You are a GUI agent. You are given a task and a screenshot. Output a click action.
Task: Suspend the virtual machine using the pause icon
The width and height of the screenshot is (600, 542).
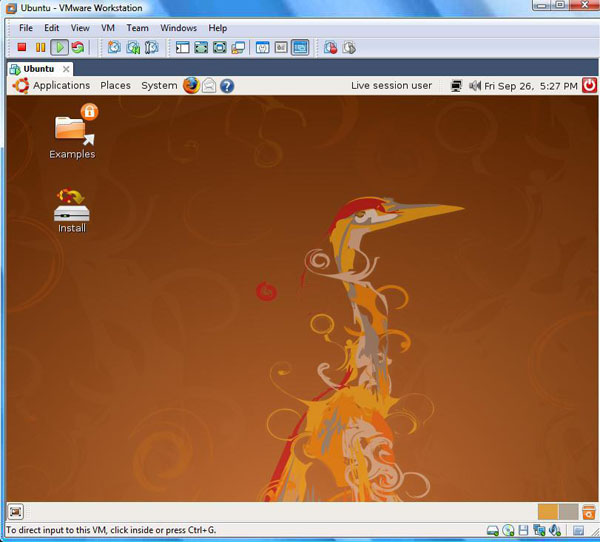[x=40, y=47]
